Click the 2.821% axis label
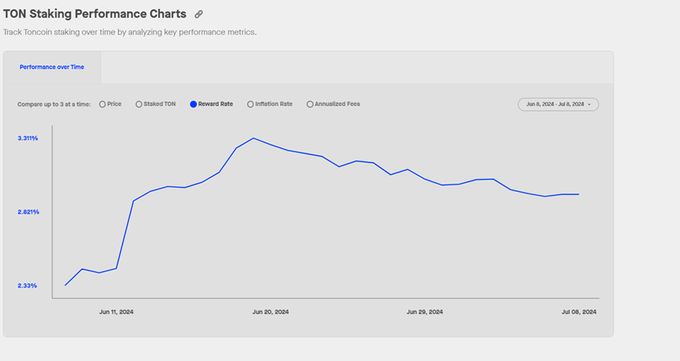 point(28,212)
